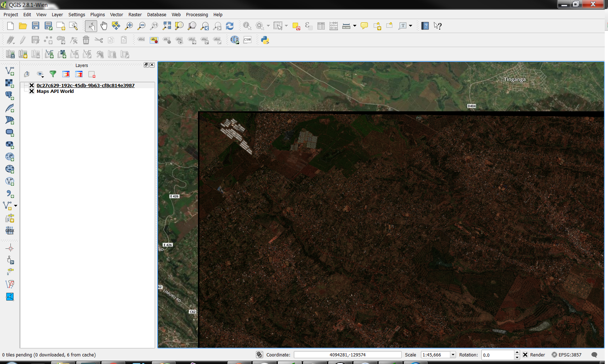Open the Scale dropdown list
The width and height of the screenshot is (608, 364).
453,355
